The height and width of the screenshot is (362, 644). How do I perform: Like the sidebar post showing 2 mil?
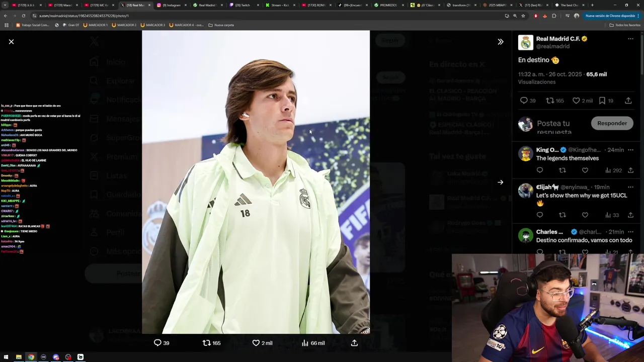pos(583,101)
